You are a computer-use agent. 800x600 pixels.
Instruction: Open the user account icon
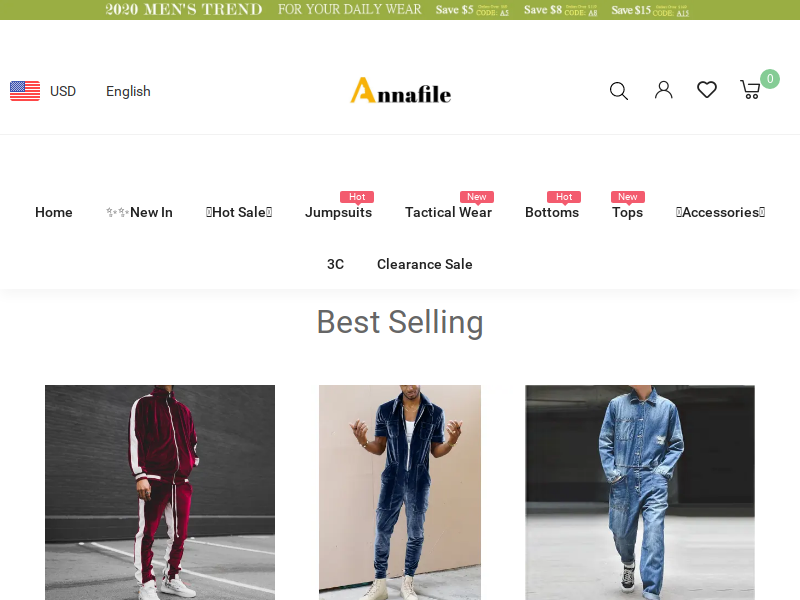(x=663, y=90)
